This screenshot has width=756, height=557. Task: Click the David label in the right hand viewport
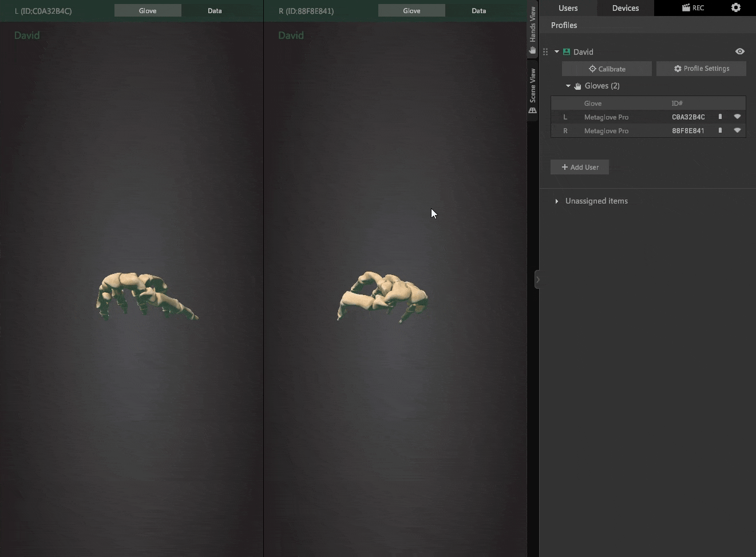pos(291,35)
